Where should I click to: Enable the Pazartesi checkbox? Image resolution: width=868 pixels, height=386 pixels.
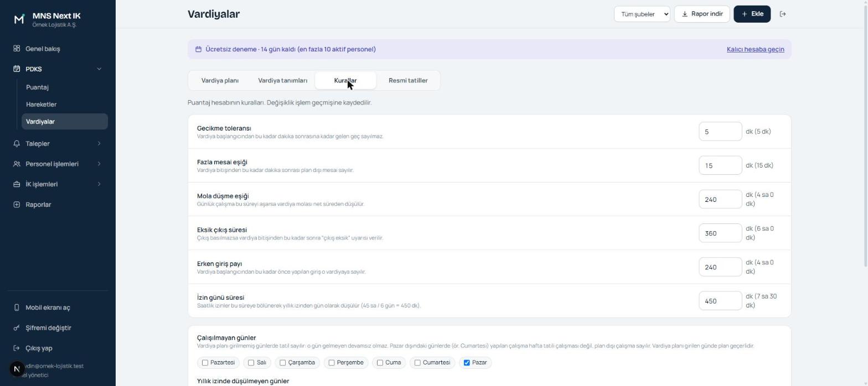pyautogui.click(x=205, y=363)
